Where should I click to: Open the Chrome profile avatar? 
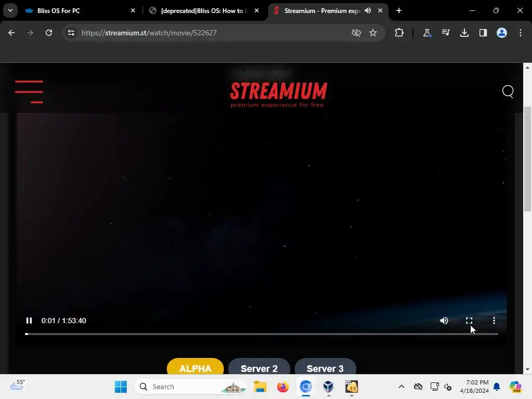pyautogui.click(x=502, y=33)
